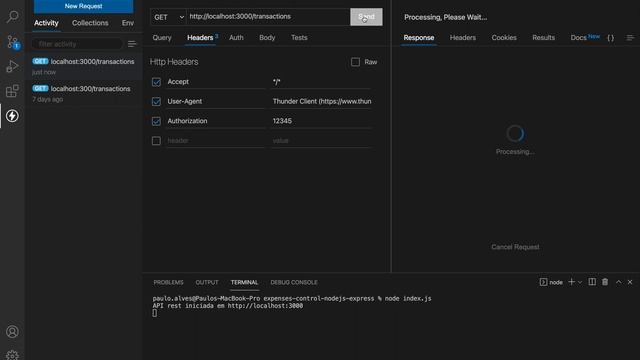Open terminal launch profile dropdown arrow
This screenshot has height=360, width=640.
tap(580, 282)
